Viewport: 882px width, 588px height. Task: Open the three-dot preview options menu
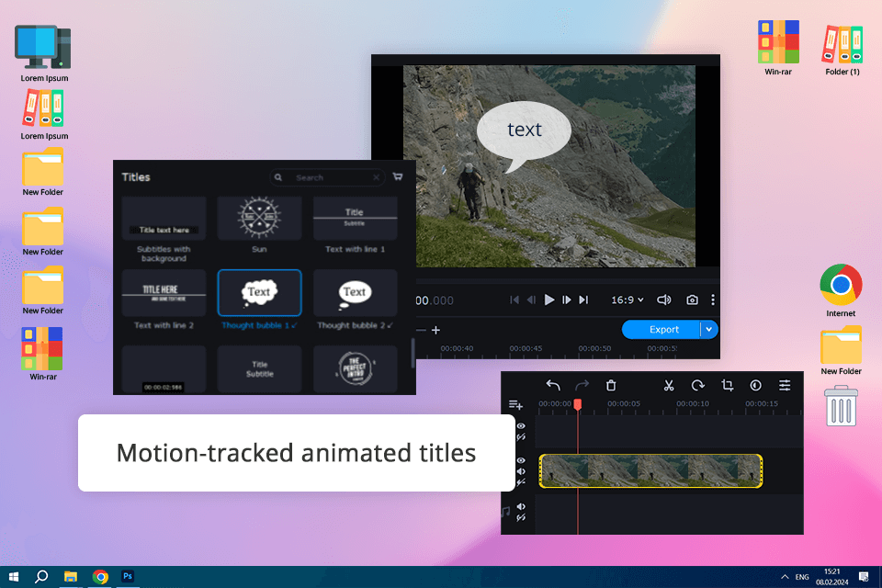click(713, 300)
